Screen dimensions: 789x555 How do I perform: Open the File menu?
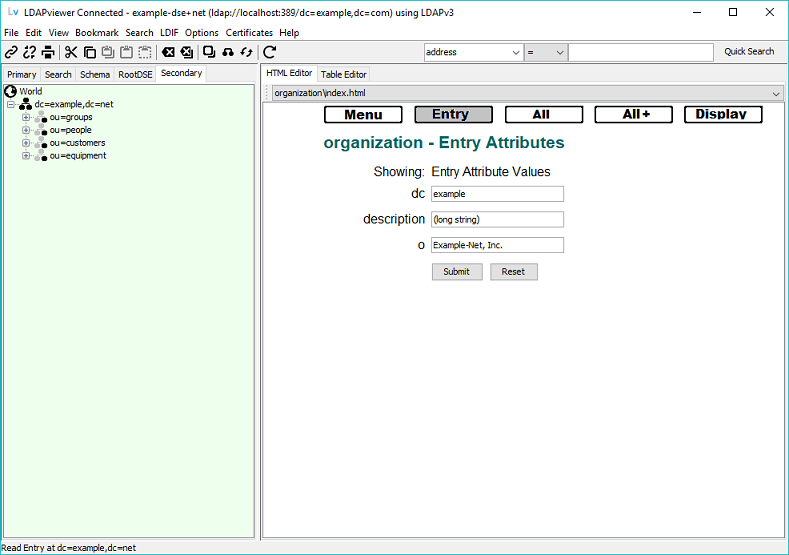click(11, 33)
